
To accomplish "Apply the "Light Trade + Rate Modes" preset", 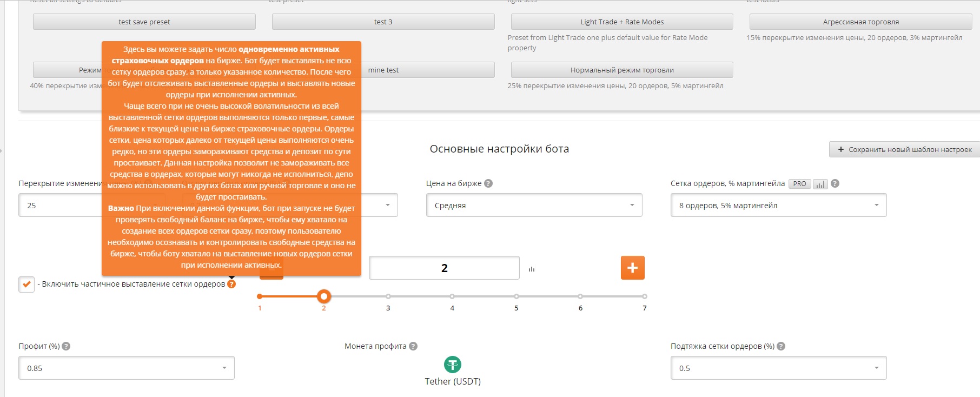I will coord(622,22).
